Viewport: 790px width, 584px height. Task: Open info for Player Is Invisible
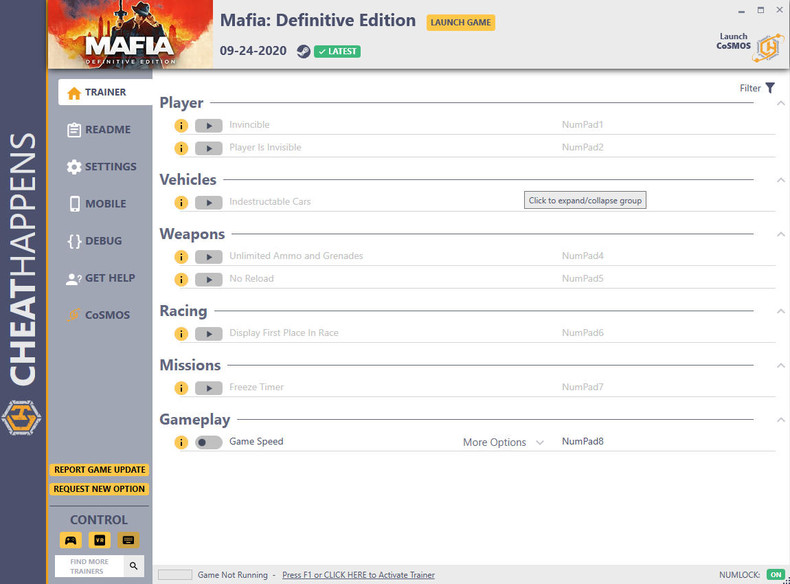point(181,148)
